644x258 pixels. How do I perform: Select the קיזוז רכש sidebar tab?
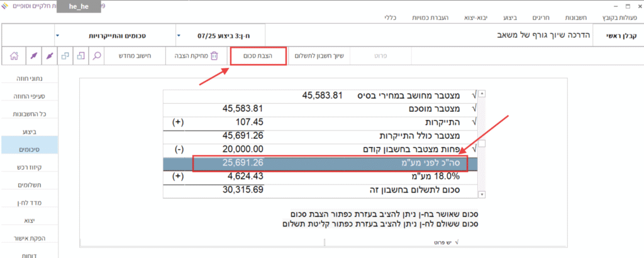(x=30, y=167)
